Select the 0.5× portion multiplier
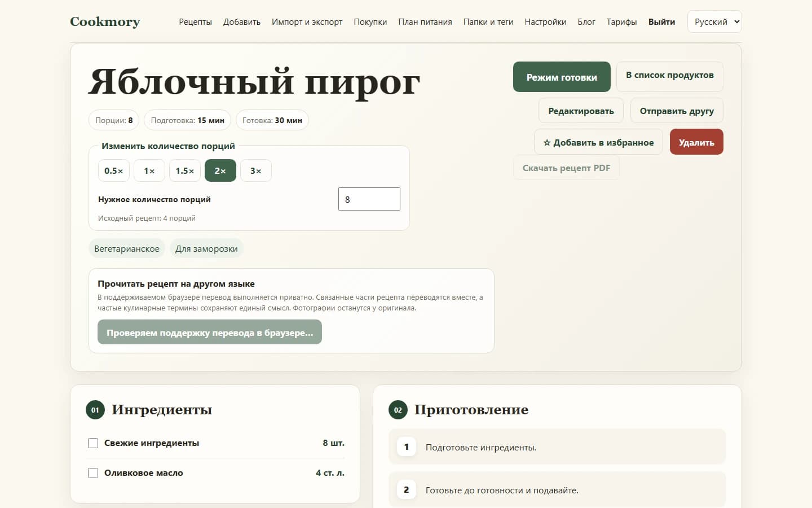812x508 pixels. point(114,170)
